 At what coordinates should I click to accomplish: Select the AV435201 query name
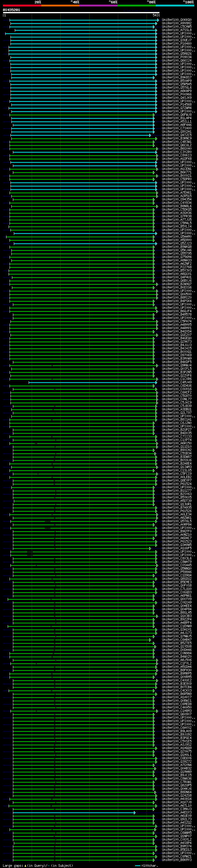[11, 10]
